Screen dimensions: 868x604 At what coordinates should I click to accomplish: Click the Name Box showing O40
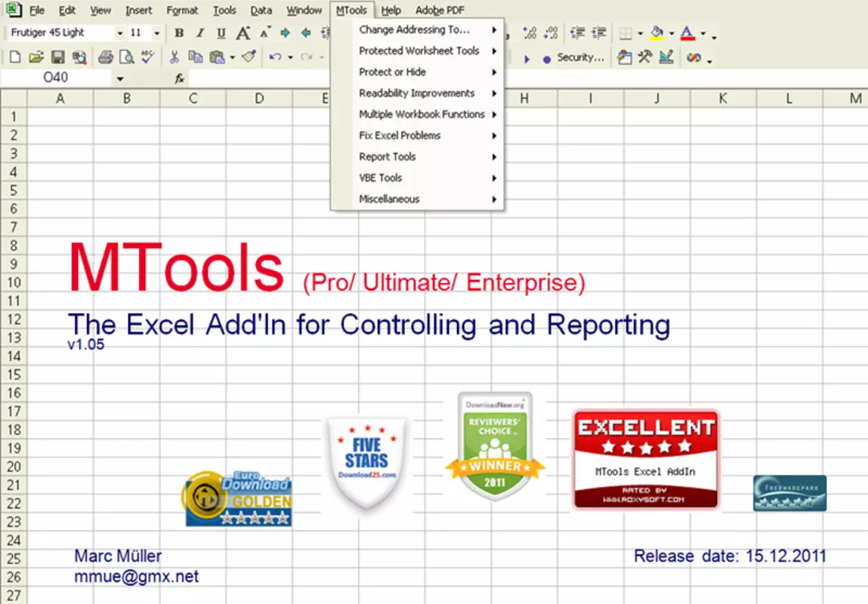(x=56, y=78)
